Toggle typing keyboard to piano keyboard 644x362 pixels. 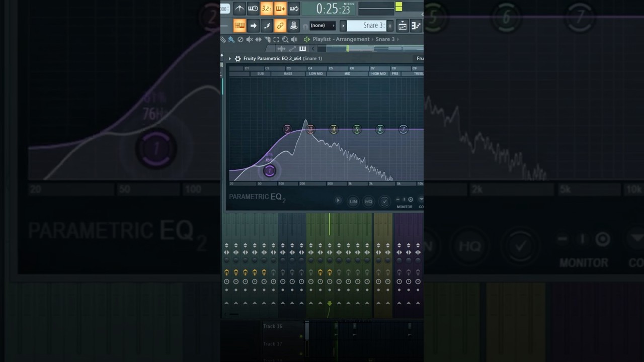coord(239,26)
